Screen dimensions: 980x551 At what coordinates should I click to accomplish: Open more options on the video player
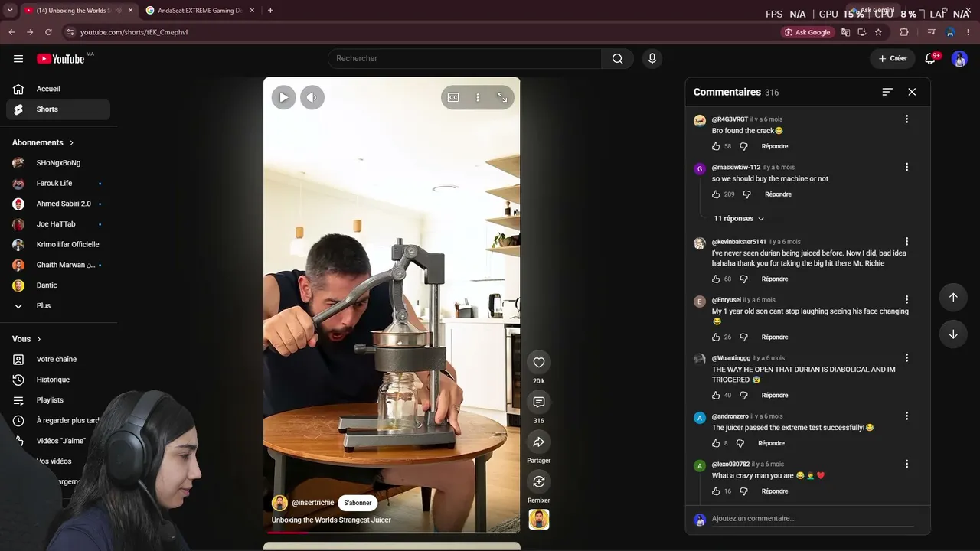(478, 97)
